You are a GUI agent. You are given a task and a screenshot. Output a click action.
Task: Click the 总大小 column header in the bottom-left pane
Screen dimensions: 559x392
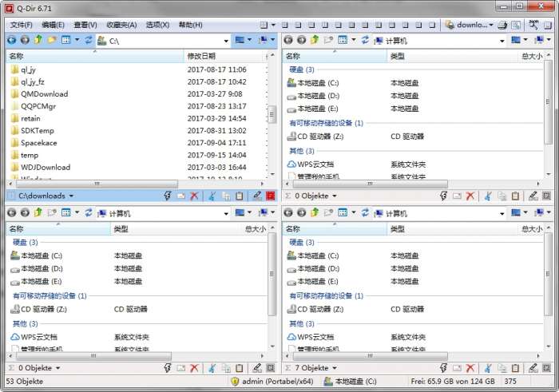[256, 229]
